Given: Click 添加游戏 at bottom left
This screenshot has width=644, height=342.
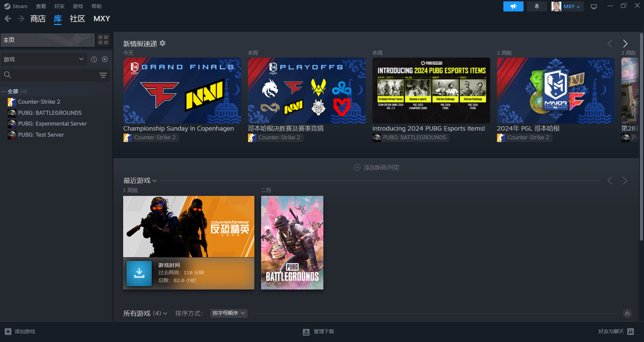Looking at the screenshot, I should tap(20, 332).
